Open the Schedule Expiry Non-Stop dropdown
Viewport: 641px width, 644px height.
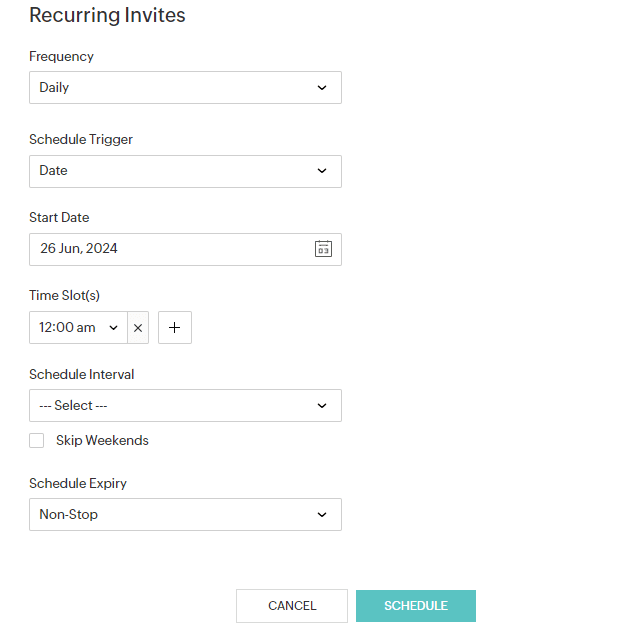(185, 515)
